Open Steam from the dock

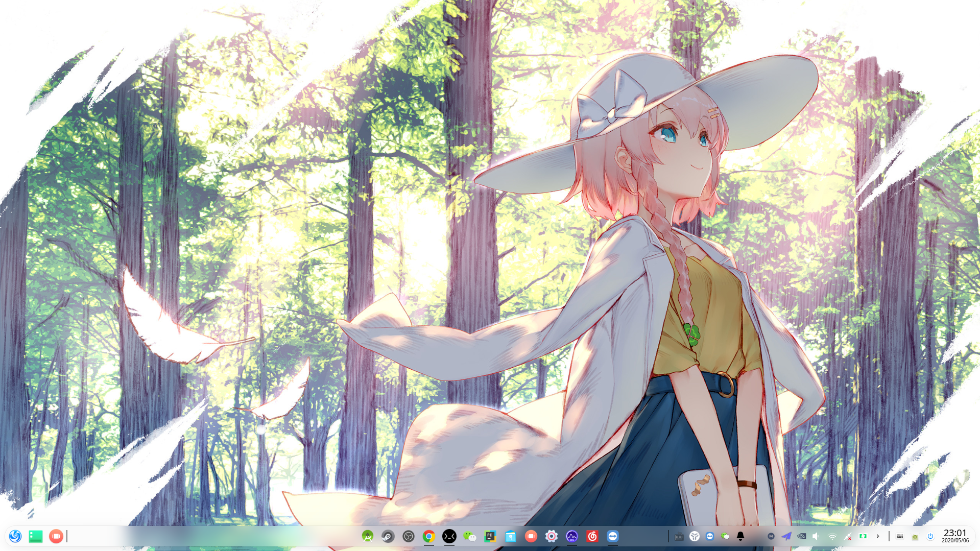tap(388, 536)
